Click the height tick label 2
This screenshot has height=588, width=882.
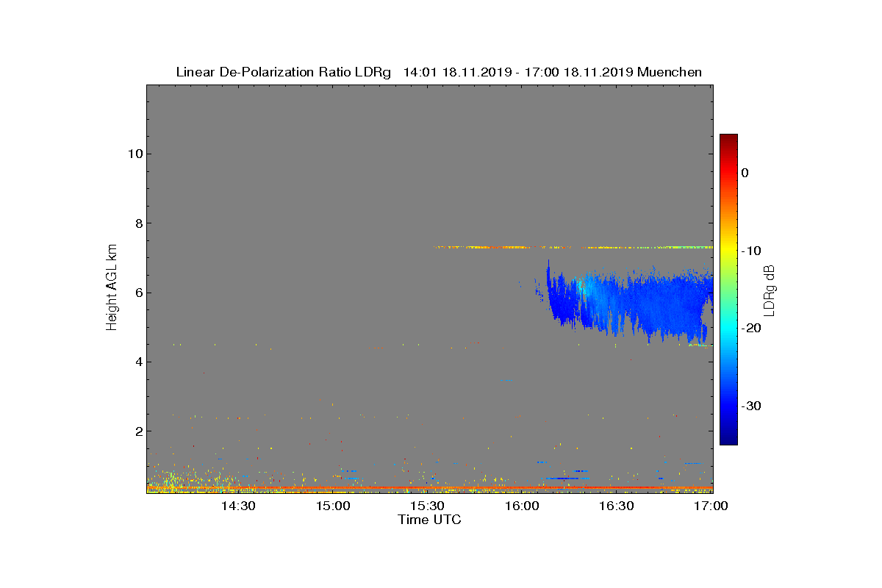137,431
